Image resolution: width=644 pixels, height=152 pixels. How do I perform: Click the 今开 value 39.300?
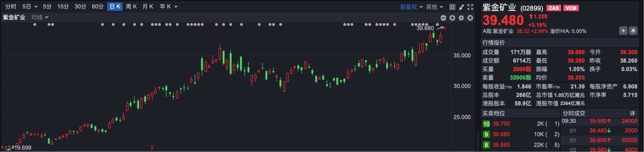pos(629,52)
